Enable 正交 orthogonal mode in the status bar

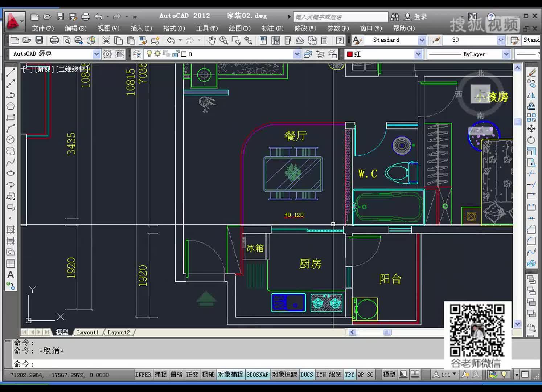(192, 374)
